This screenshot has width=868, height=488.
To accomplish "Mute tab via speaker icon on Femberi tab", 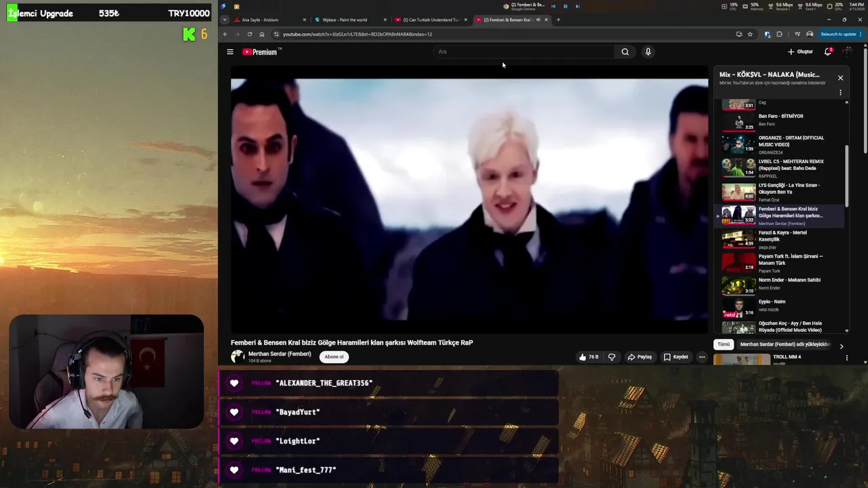I will (538, 20).
